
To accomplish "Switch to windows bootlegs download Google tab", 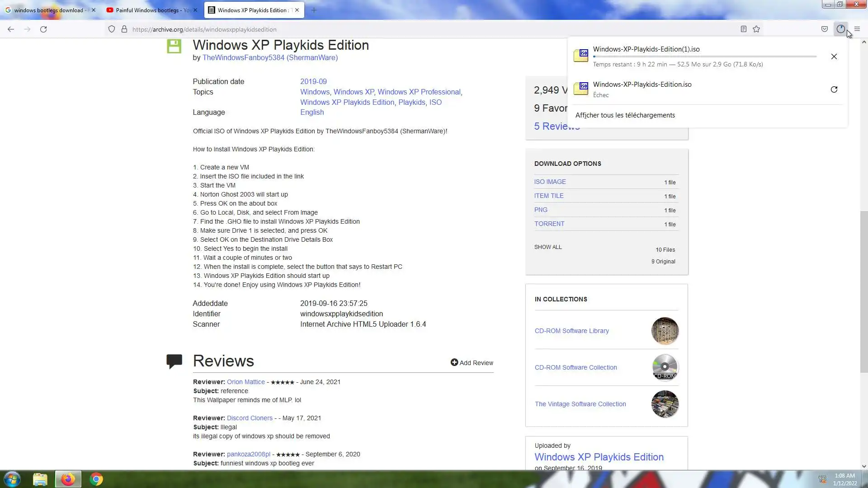I will 47,10.
